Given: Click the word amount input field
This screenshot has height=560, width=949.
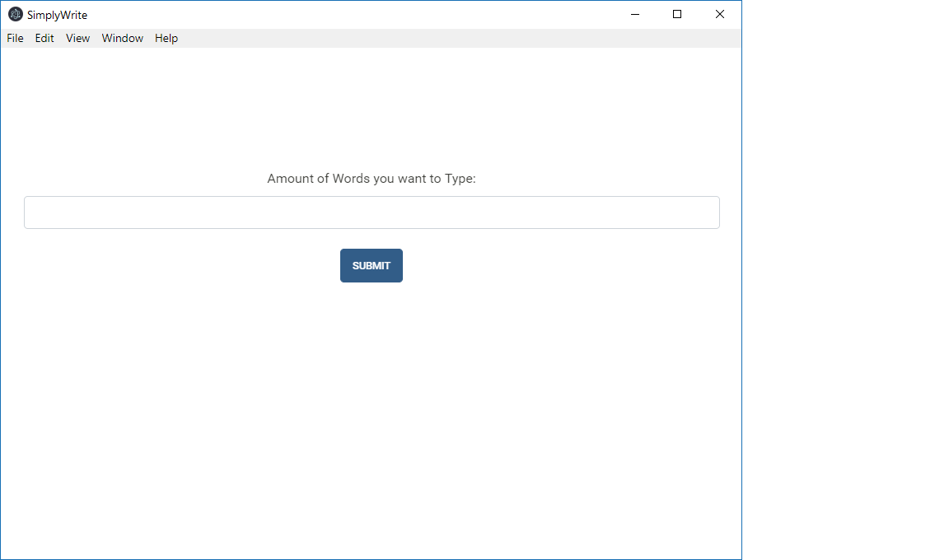Looking at the screenshot, I should coord(372,212).
